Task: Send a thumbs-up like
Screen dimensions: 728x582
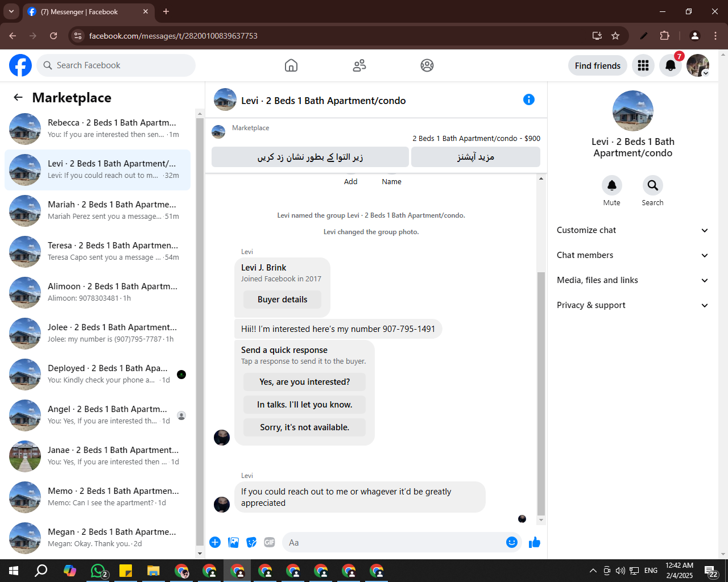Action: (535, 542)
